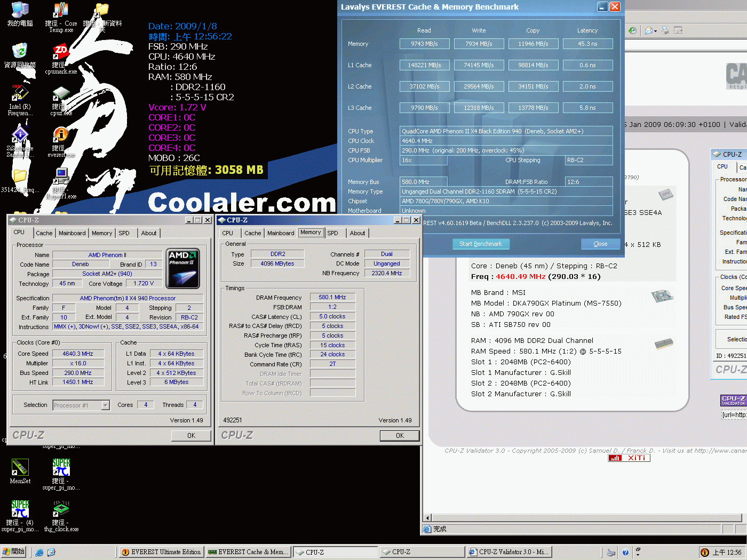Viewport: 747px width, 560px height.
Task: Click the Cycle Time (tRAS) value 15 clocks
Action: coord(332,345)
